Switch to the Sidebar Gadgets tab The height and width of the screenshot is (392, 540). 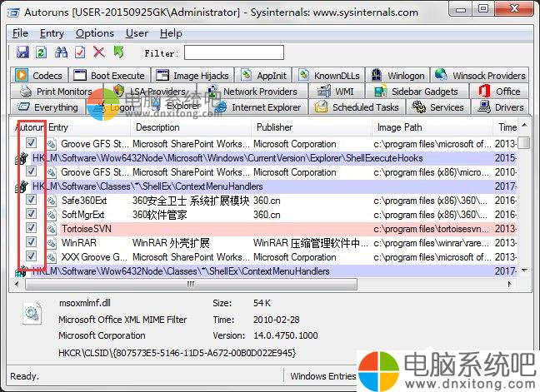[x=417, y=91]
